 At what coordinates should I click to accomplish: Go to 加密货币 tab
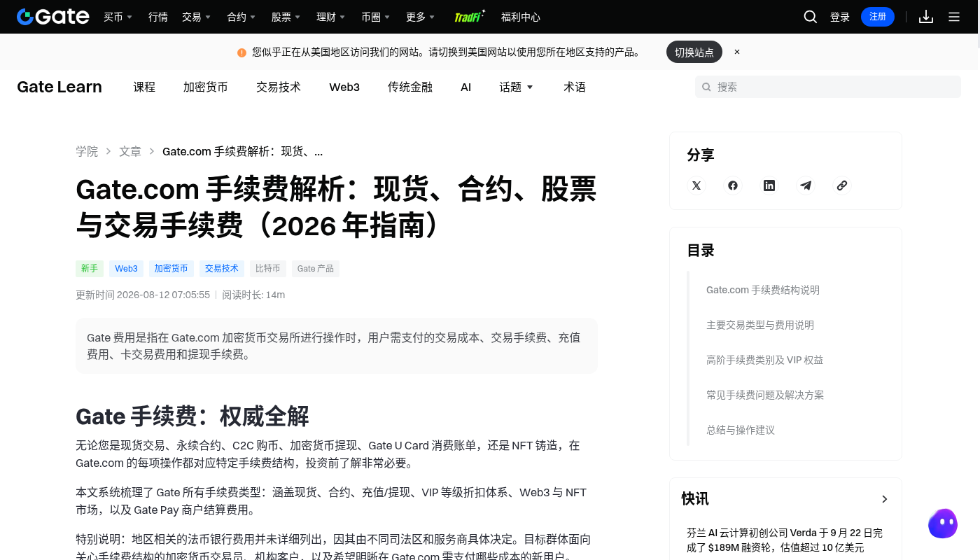click(x=206, y=87)
